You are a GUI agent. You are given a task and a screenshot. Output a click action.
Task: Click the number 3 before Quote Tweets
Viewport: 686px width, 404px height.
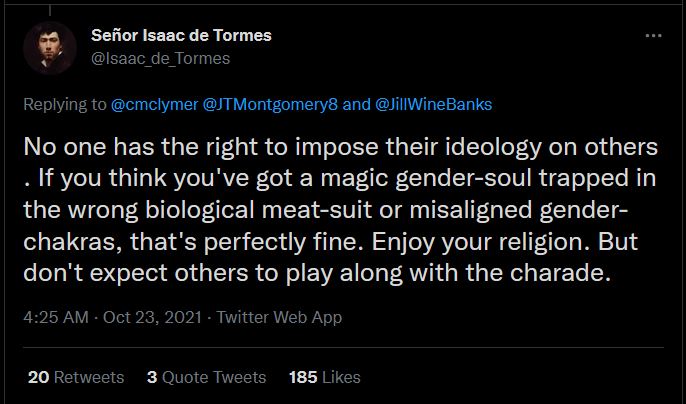pos(152,377)
